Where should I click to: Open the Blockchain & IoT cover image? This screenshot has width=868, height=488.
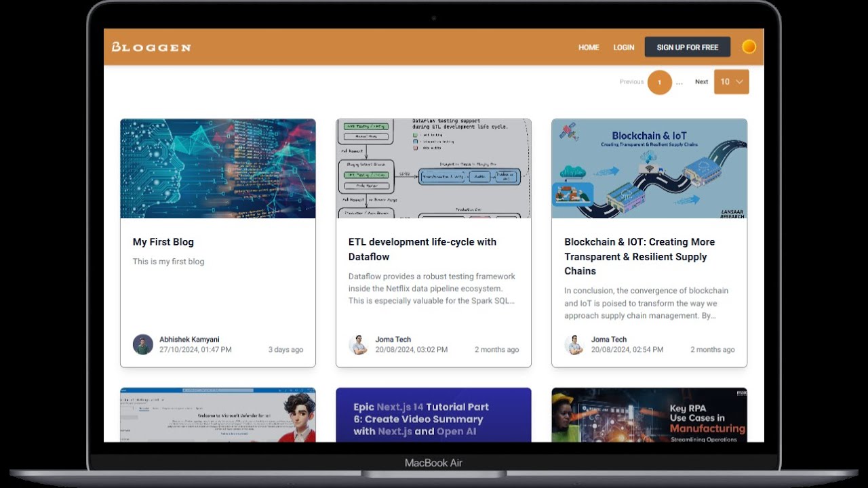tap(649, 169)
